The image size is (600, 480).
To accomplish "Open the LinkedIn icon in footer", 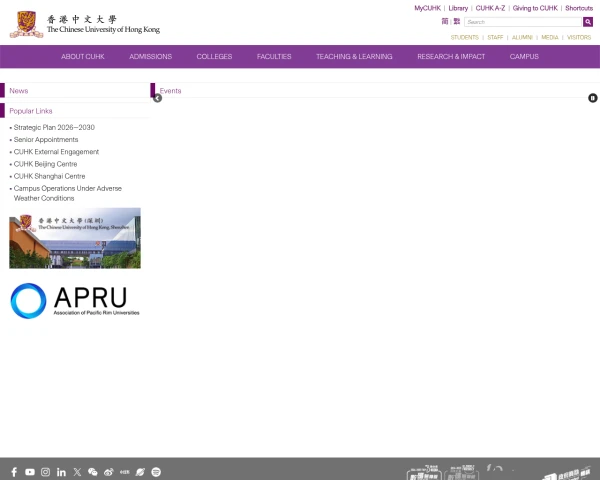I will 61,472.
